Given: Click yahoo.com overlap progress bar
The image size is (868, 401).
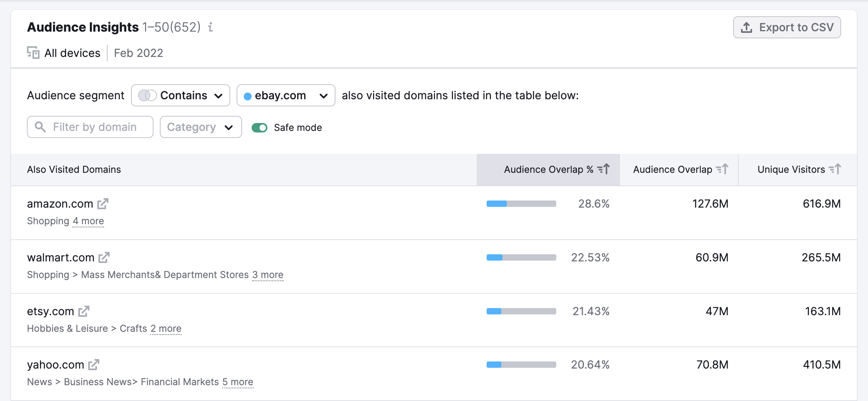Looking at the screenshot, I should pyautogui.click(x=521, y=365).
